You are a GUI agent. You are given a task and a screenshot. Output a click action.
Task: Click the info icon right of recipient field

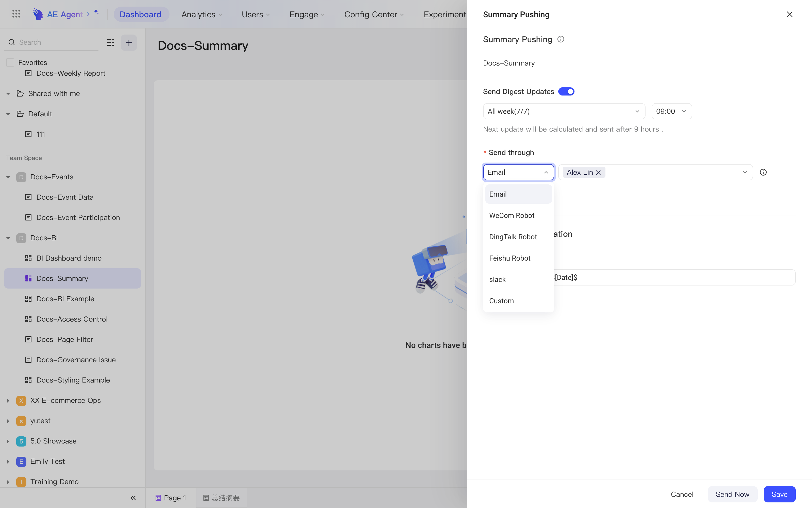click(763, 172)
